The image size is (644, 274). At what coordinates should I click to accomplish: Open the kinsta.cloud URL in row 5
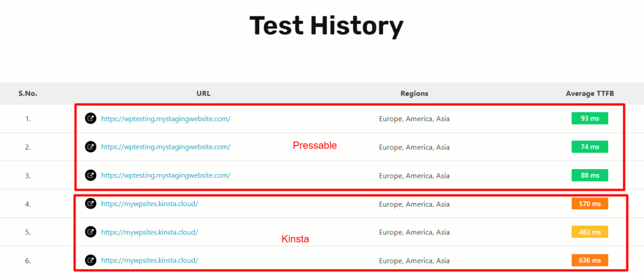150,232
